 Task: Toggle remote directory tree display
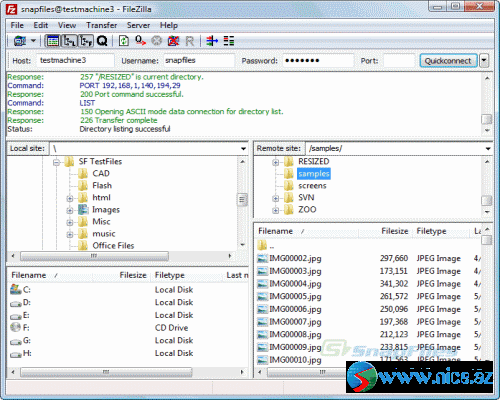(x=86, y=41)
